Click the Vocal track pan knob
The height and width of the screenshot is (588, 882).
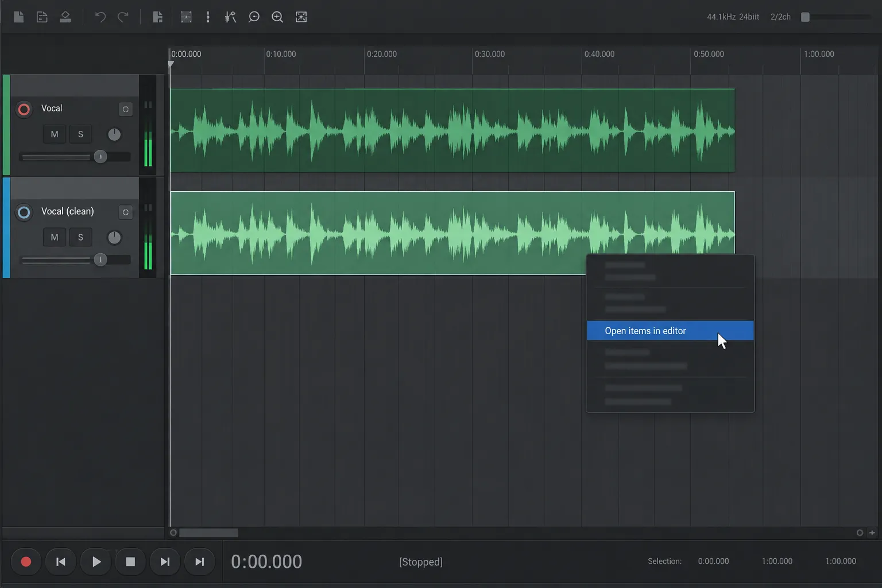[x=114, y=134]
